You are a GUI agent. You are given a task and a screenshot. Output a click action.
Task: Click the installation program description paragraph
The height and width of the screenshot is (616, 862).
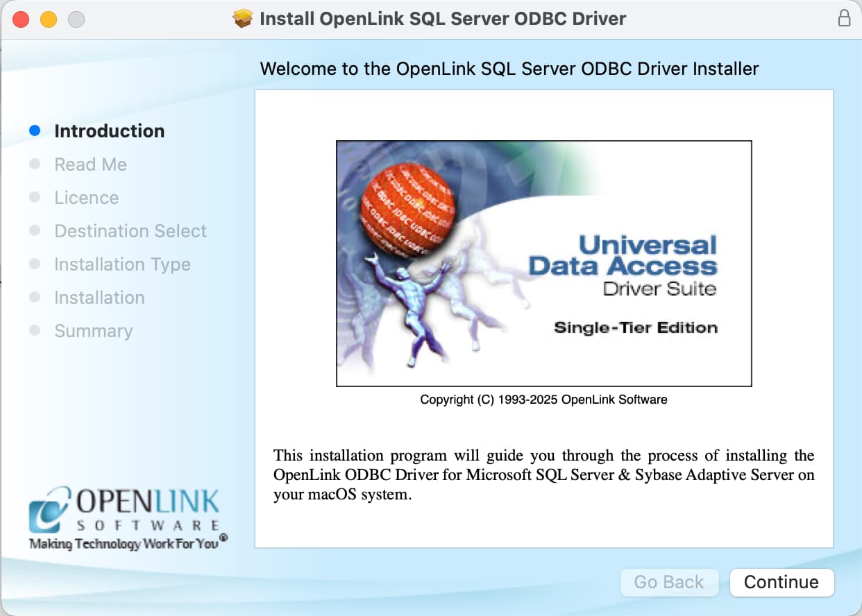(543, 475)
